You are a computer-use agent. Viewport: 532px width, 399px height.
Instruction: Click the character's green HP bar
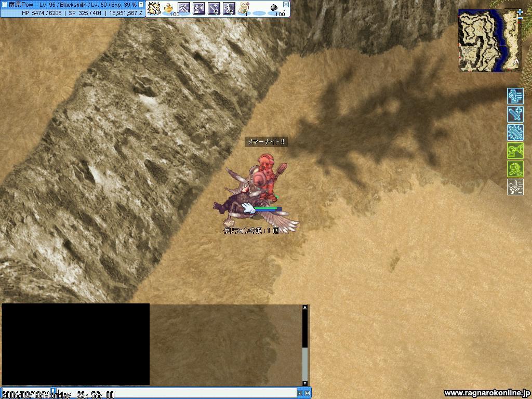[268, 208]
